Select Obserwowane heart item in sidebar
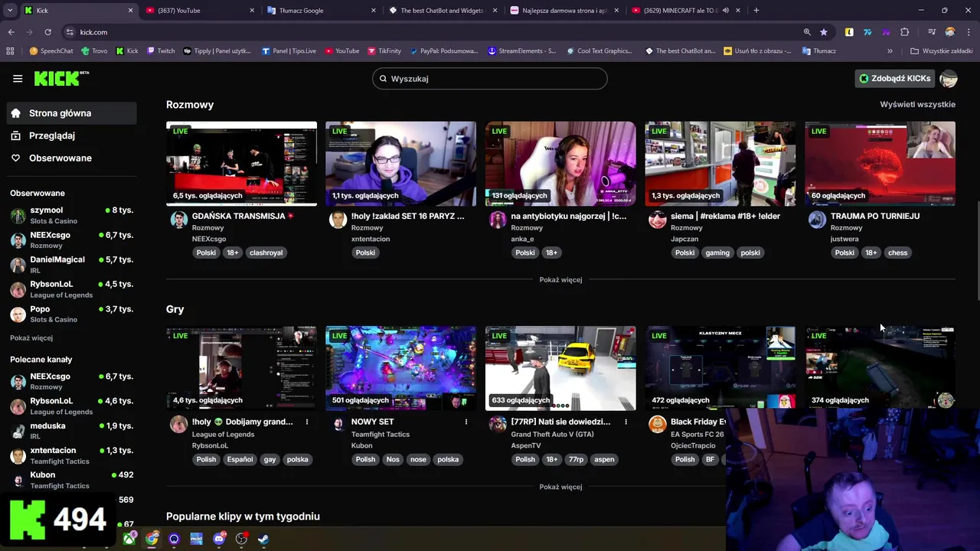Image resolution: width=980 pixels, height=551 pixels. pyautogui.click(x=72, y=158)
